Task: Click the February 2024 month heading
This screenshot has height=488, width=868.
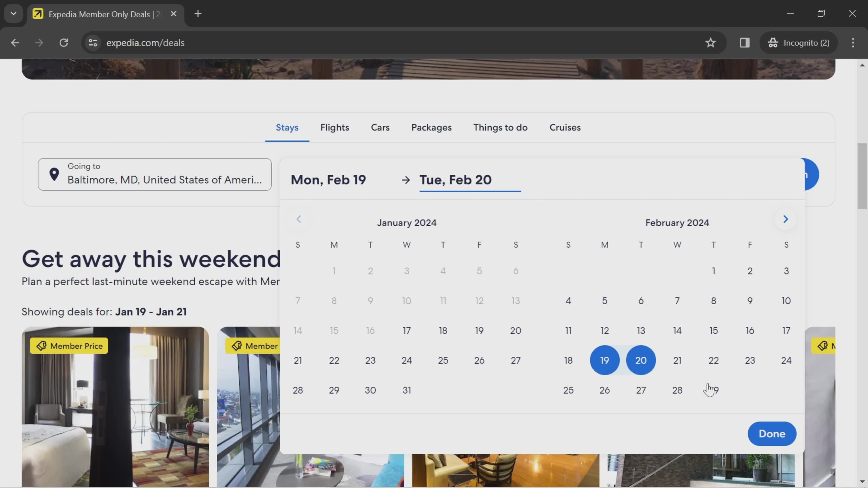Action: click(x=677, y=223)
